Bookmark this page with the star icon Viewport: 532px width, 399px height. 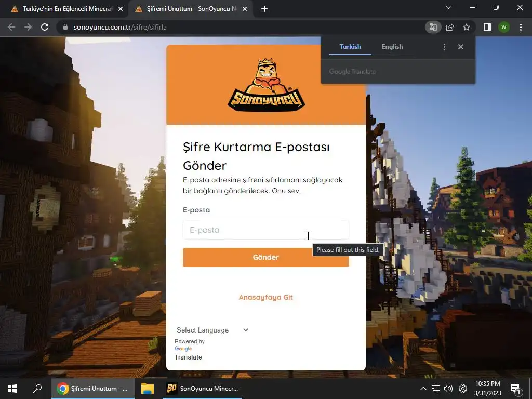(x=467, y=27)
